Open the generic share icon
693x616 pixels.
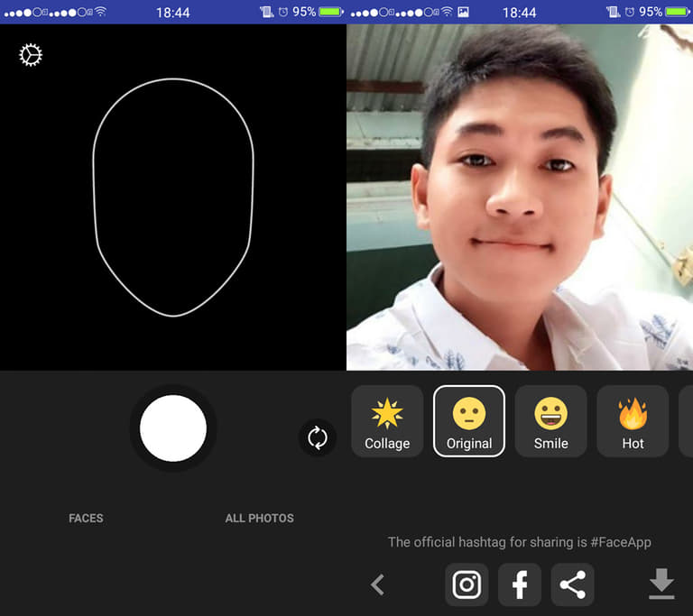(x=572, y=584)
